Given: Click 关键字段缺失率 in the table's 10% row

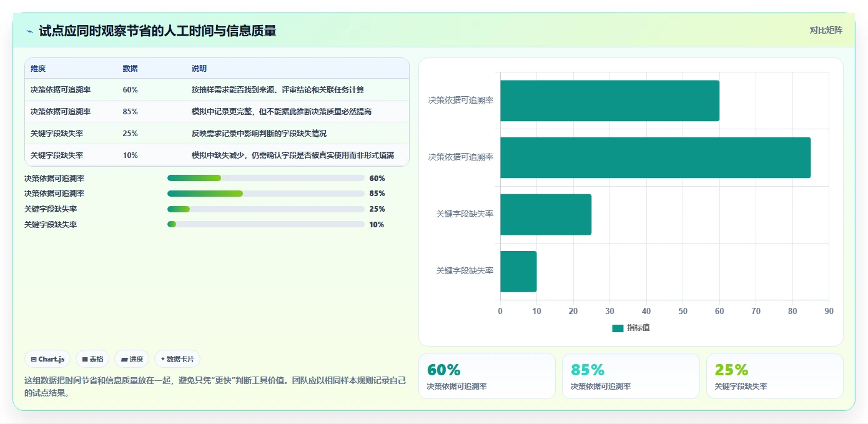Looking at the screenshot, I should coord(57,155).
